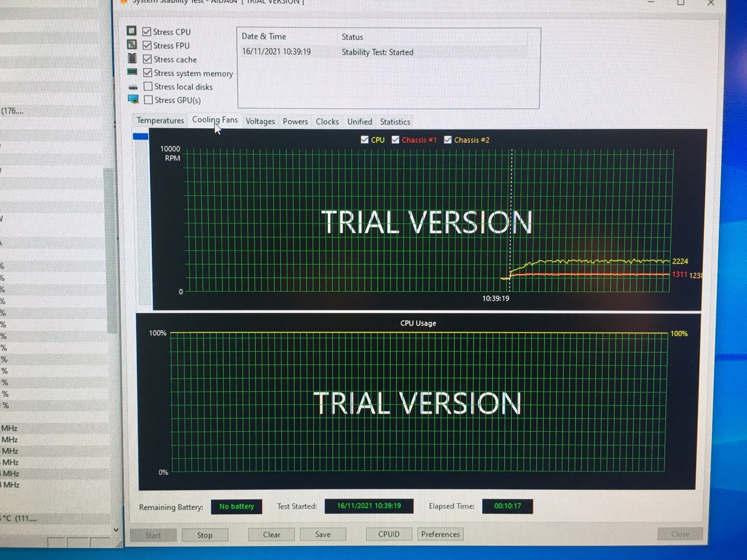The image size is (747, 560).
Task: Toggle Stress system memory checkbox
Action: coord(148,72)
